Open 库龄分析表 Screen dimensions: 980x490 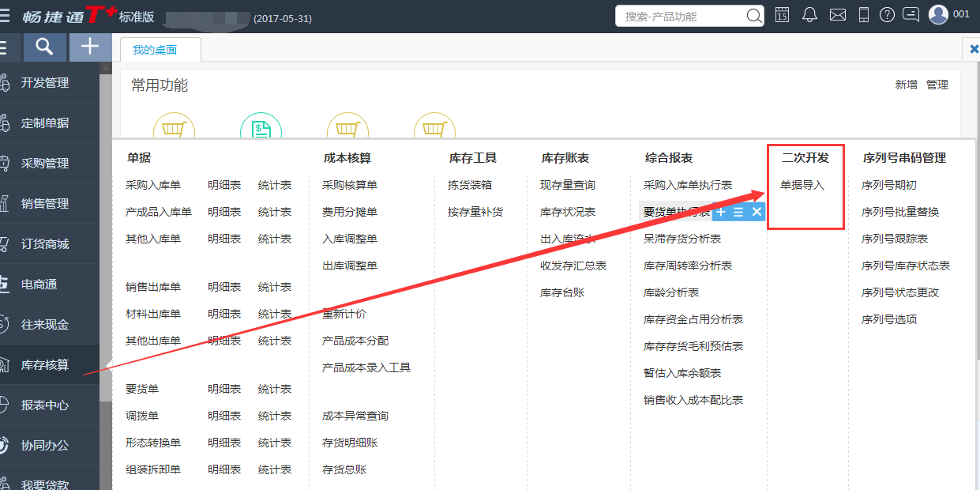tap(671, 292)
